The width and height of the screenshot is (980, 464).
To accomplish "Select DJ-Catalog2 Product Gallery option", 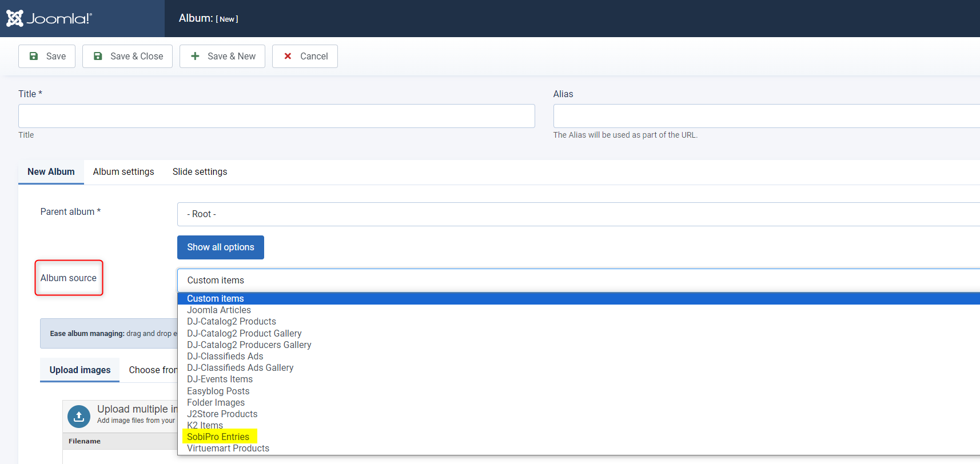I will (x=579, y=333).
